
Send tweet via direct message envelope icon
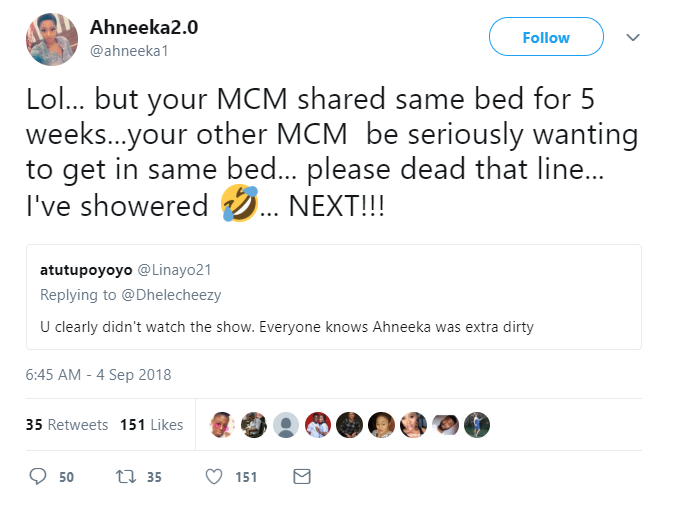point(301,477)
